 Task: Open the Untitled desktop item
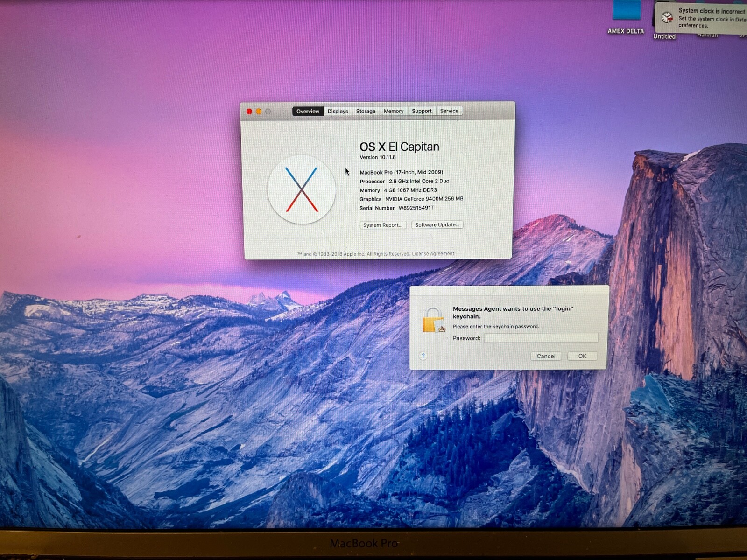(664, 36)
